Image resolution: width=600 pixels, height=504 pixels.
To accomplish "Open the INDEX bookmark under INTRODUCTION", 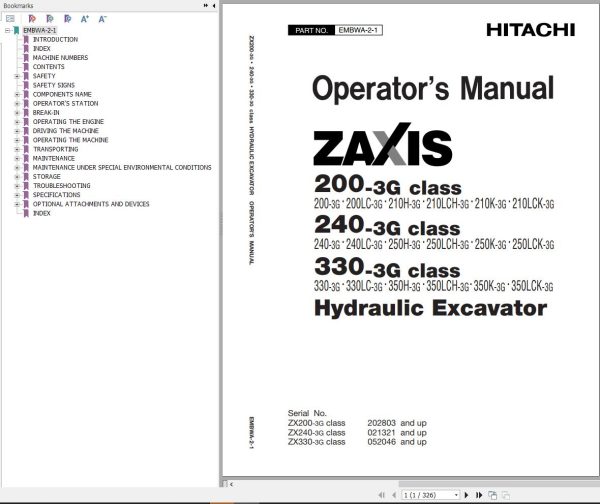I will [x=41, y=49].
